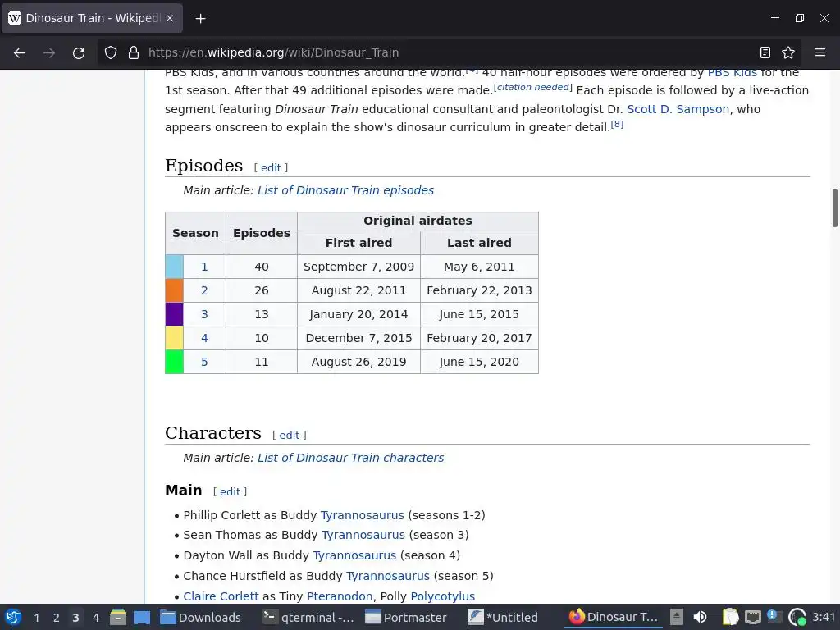Click the 'September 7, 2009' table cell
The image size is (840, 630).
coord(359,267)
